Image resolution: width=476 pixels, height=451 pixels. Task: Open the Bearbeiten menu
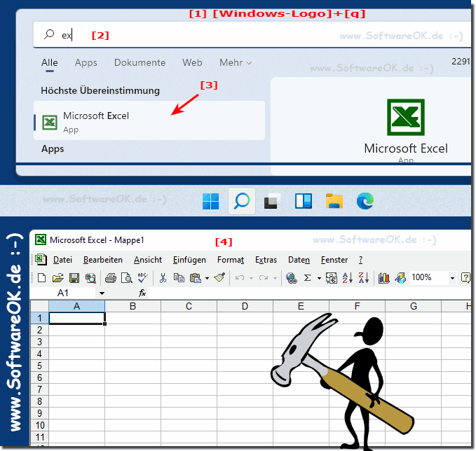click(x=103, y=260)
